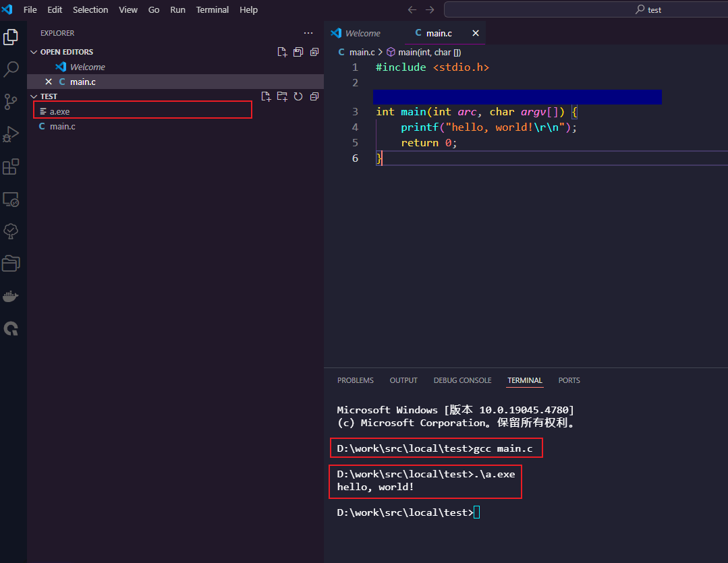
Task: Refresh the TEST folder explorer
Action: 298,96
